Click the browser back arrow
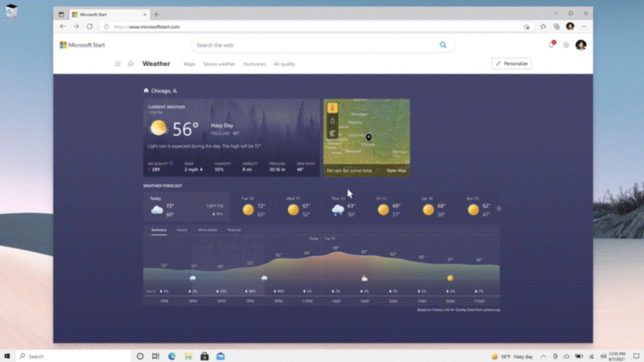 [x=62, y=27]
